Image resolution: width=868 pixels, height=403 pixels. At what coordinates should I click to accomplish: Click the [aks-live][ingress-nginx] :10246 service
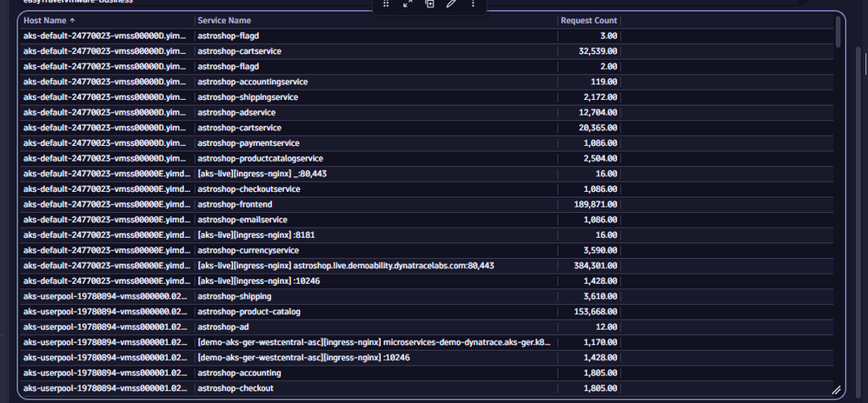coord(259,281)
